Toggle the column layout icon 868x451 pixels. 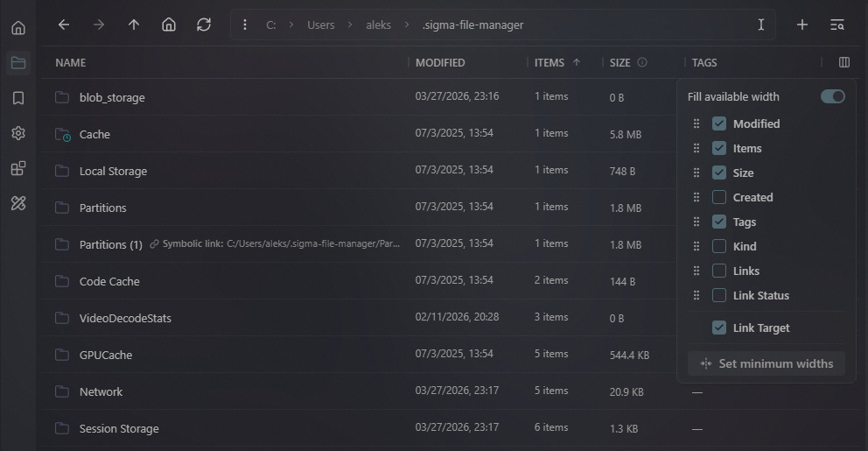click(x=844, y=62)
